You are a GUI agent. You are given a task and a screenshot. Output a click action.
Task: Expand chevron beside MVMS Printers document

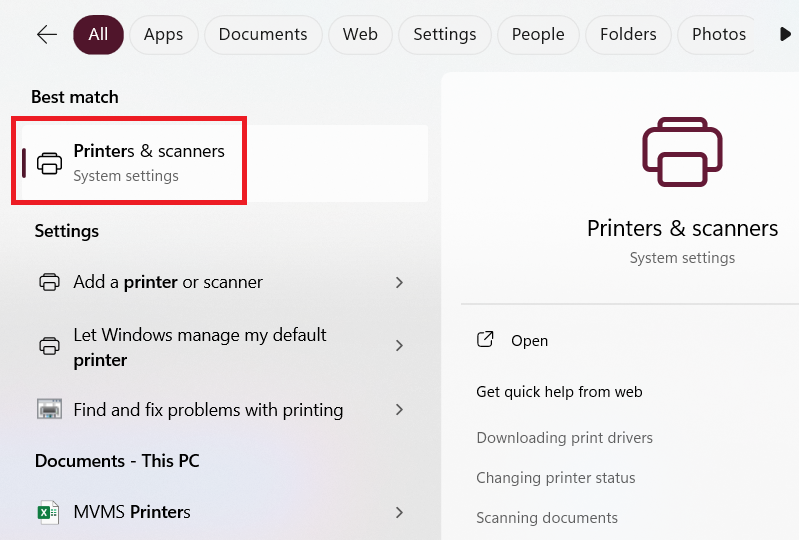(399, 512)
